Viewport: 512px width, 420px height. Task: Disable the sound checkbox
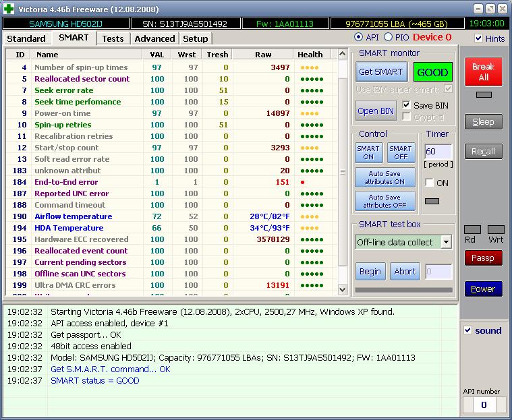click(468, 330)
